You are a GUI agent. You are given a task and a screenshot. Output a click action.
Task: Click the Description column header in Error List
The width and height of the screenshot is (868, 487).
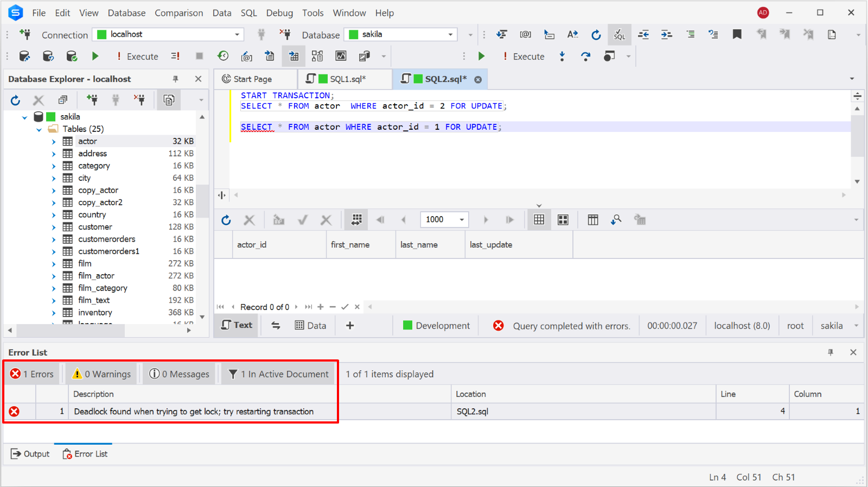[259, 394]
